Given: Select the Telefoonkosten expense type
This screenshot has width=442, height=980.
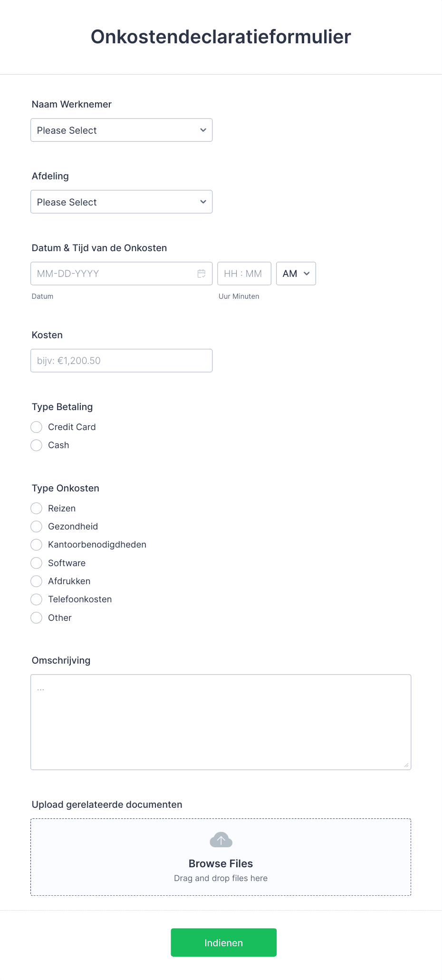Looking at the screenshot, I should [36, 599].
